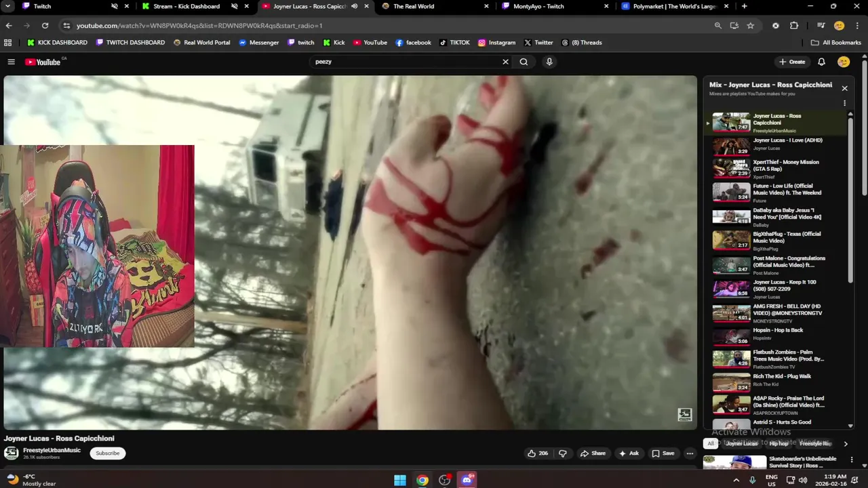Mute the Stream - Kick Dashboard tab
Screen dimensions: 868x488
coord(234,6)
